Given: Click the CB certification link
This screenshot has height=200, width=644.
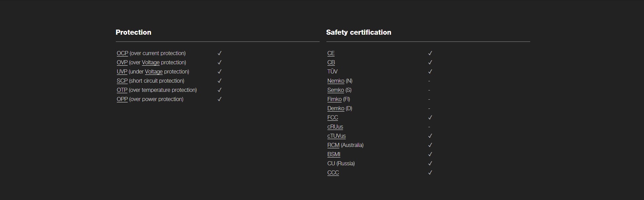Looking at the screenshot, I should pos(331,63).
